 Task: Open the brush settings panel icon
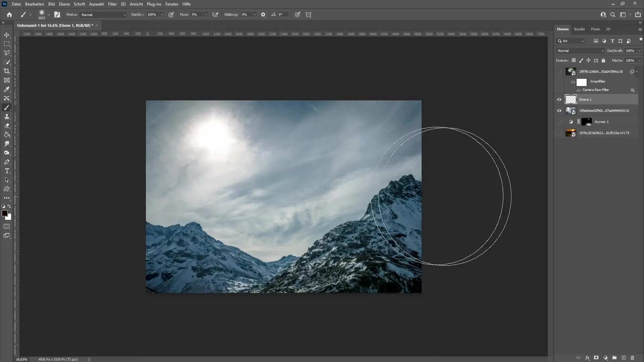point(57,15)
